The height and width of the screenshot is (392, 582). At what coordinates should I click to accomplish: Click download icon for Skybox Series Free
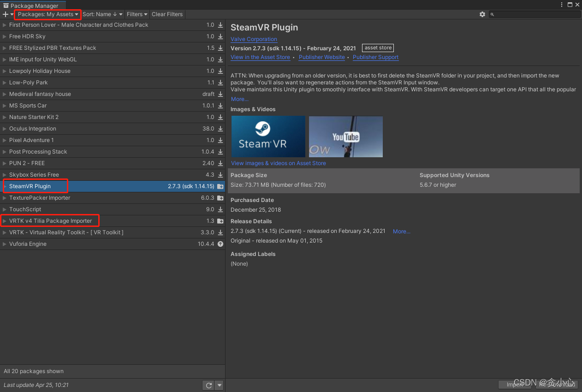tap(220, 175)
